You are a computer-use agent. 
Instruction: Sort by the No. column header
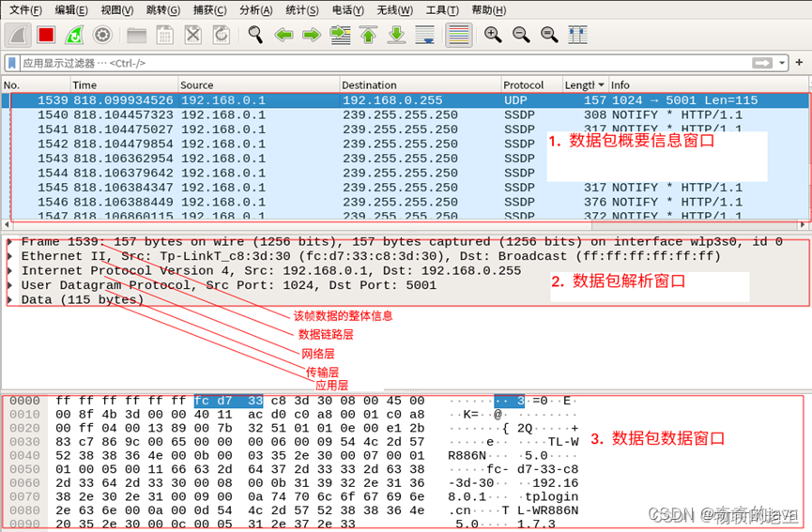pos(36,84)
